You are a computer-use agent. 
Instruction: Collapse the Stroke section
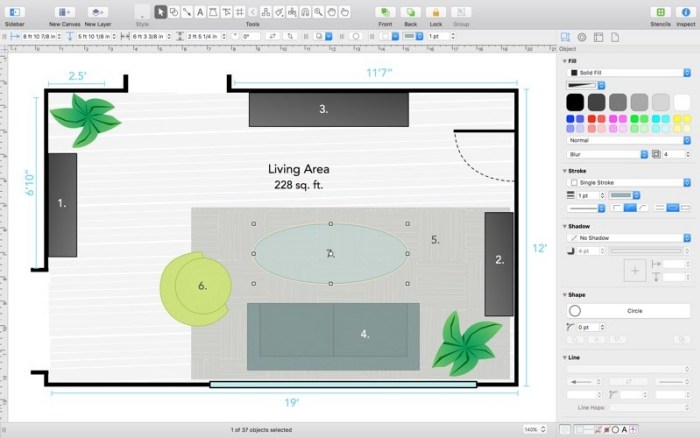tap(565, 171)
